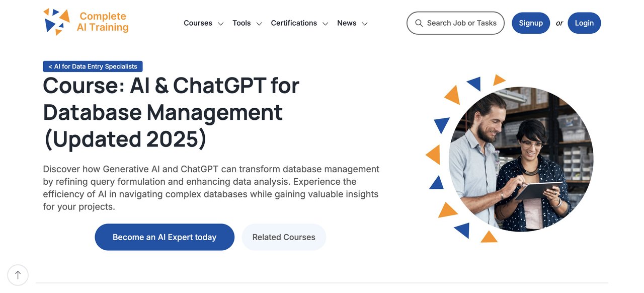Image resolution: width=644 pixels, height=293 pixels.
Task: Click the Login button
Action: click(x=584, y=23)
